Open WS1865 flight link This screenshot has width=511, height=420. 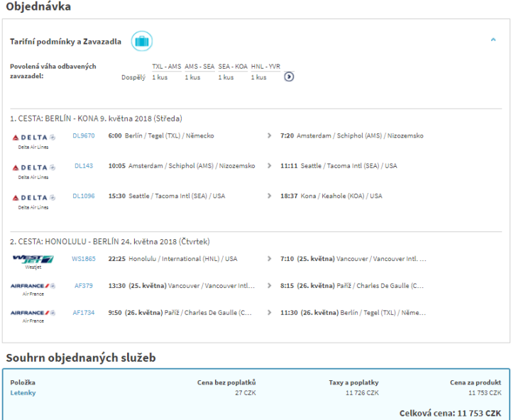[x=83, y=259]
